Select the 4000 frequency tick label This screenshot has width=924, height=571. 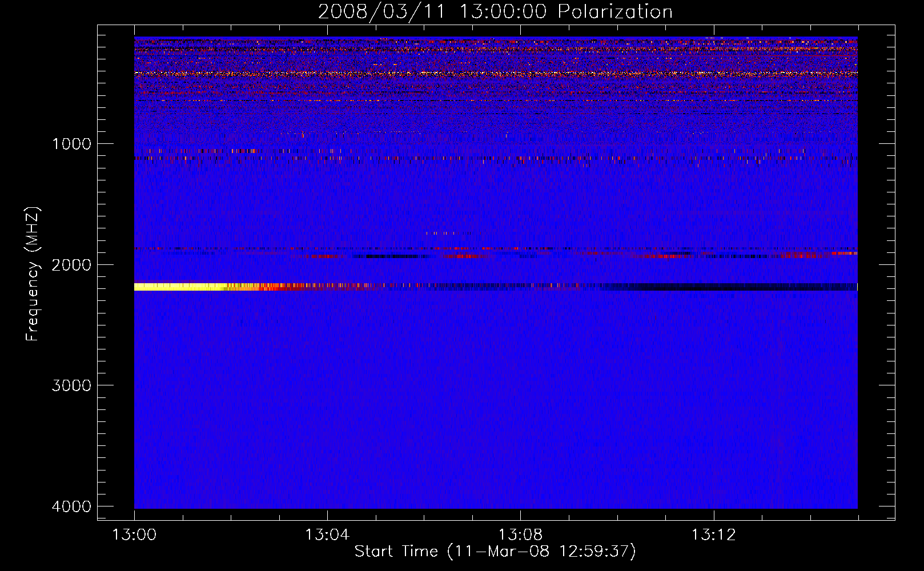point(71,506)
